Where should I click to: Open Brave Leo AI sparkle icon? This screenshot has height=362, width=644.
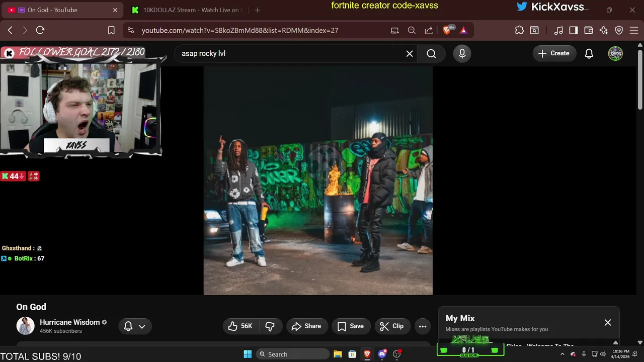pos(604,30)
